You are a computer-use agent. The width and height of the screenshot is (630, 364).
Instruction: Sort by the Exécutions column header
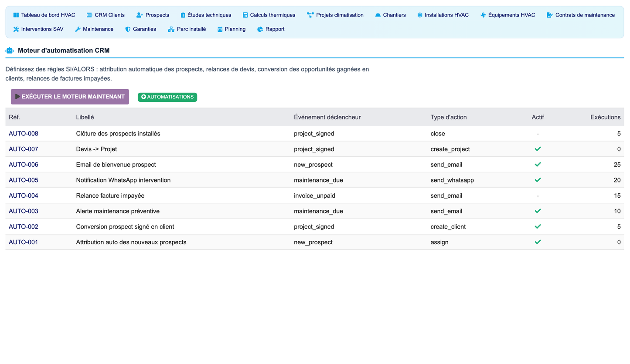tap(606, 117)
